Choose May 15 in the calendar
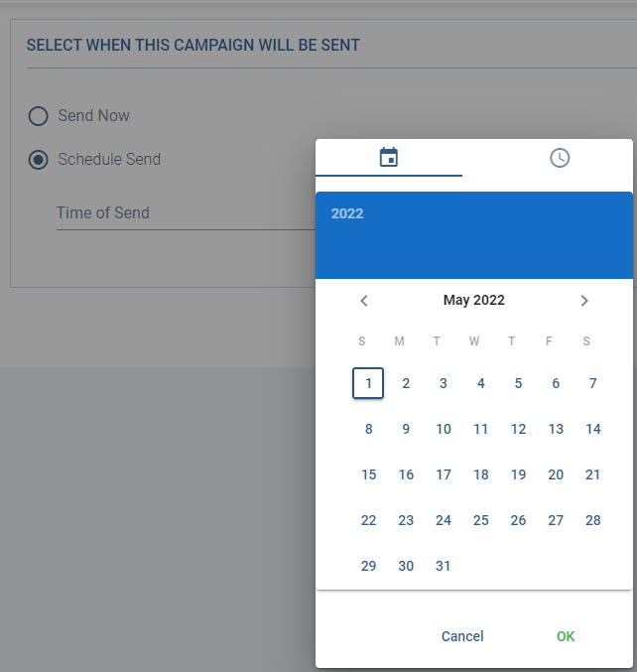 point(368,474)
